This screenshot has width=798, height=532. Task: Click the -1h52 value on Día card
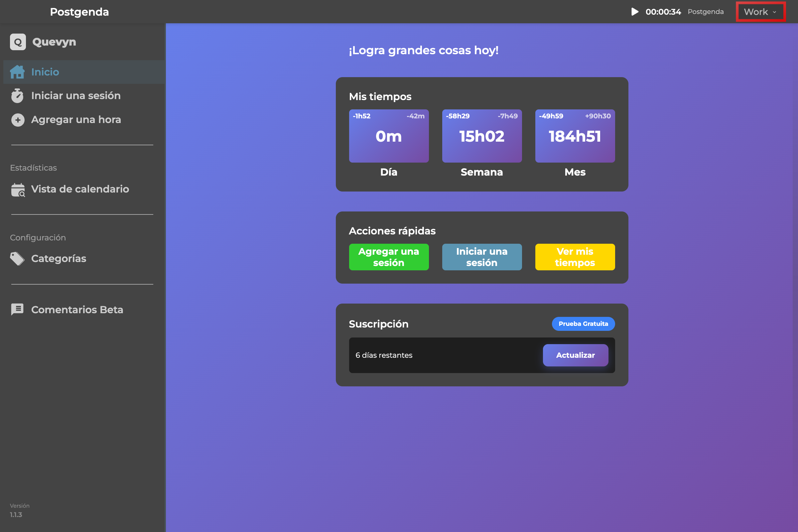coord(361,116)
